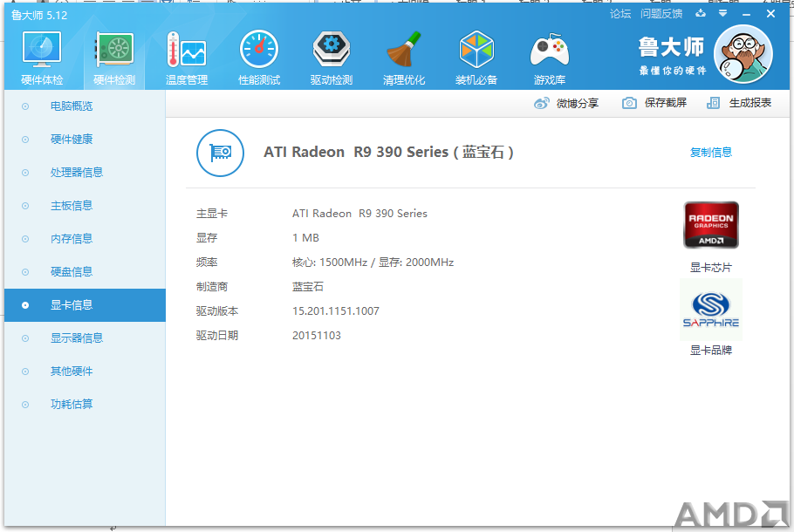
Task: Click the driver date "20151103"
Action: coord(317,336)
